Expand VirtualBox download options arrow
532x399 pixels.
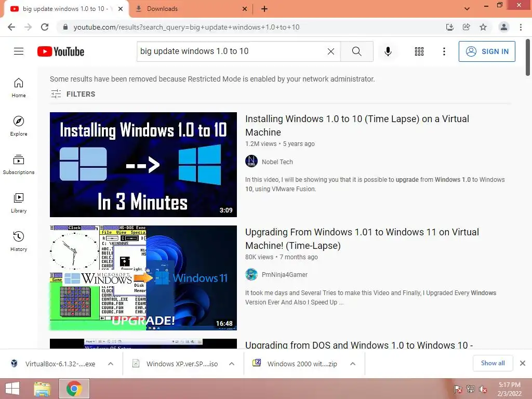tap(111, 364)
